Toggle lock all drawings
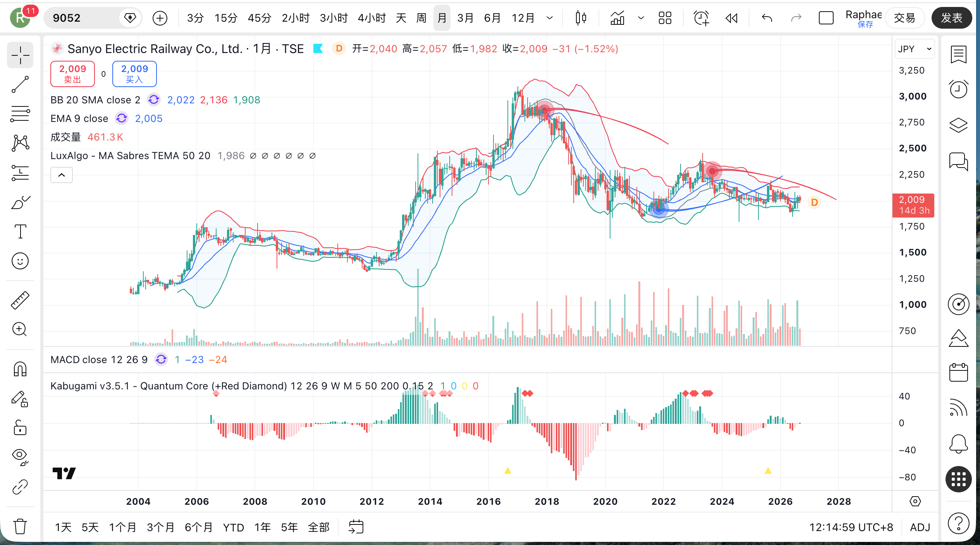This screenshot has width=980, height=545. [x=20, y=428]
